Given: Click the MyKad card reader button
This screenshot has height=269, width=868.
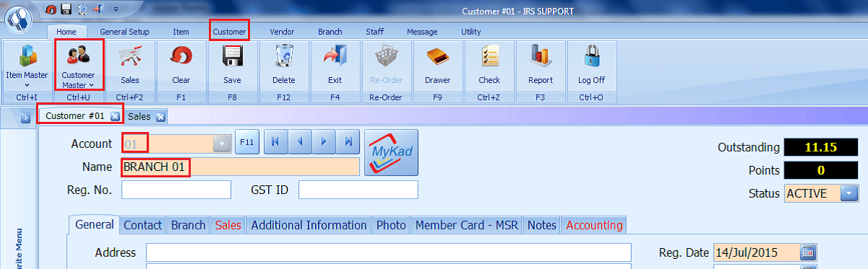Looking at the screenshot, I should click(x=391, y=153).
